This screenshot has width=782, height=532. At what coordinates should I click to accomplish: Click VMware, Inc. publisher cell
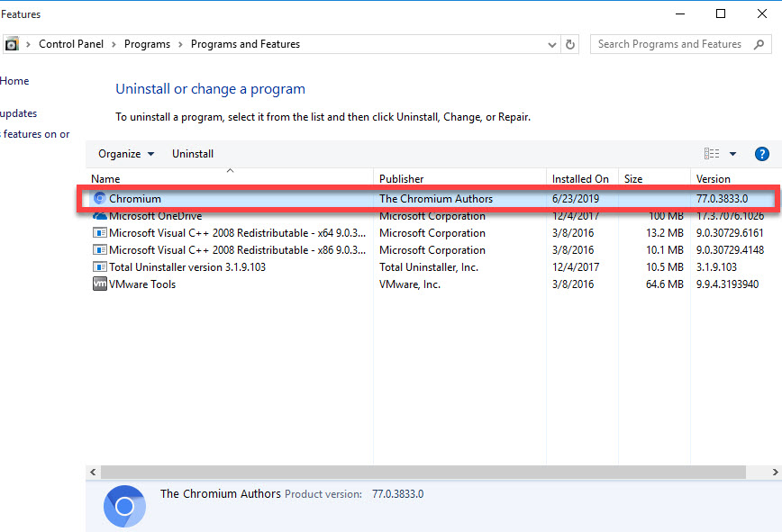point(410,284)
